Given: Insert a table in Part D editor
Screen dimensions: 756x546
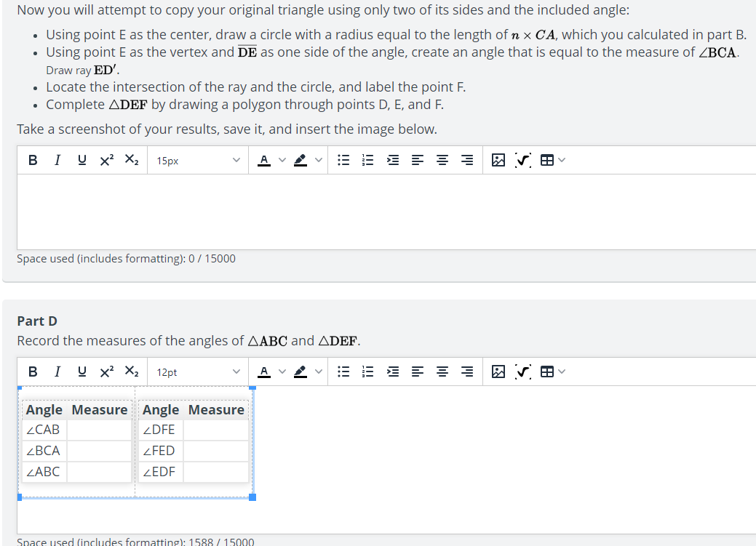Looking at the screenshot, I should click(548, 372).
